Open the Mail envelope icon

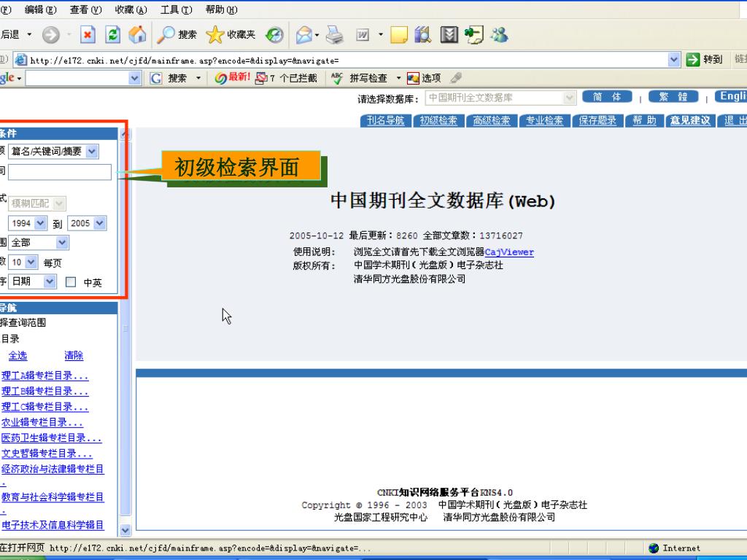(x=304, y=35)
